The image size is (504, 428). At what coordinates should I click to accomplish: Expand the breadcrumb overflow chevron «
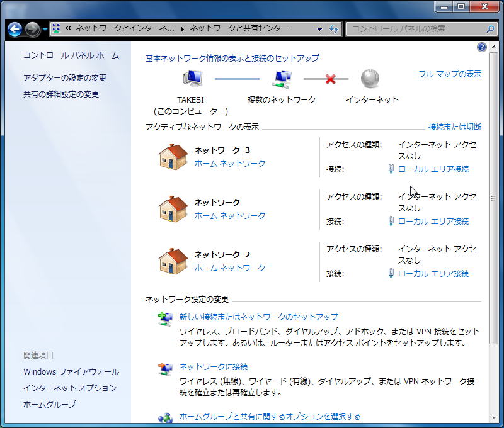pos(68,28)
